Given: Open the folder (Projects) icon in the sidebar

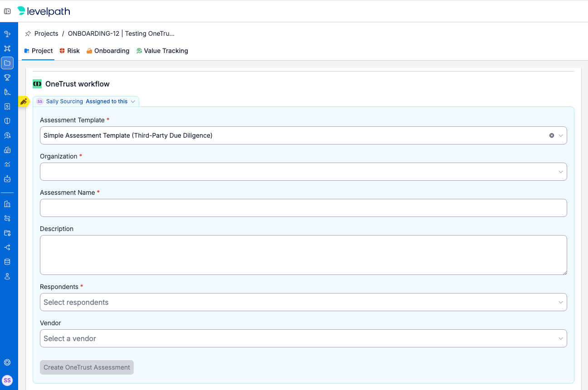Looking at the screenshot, I should 7,63.
